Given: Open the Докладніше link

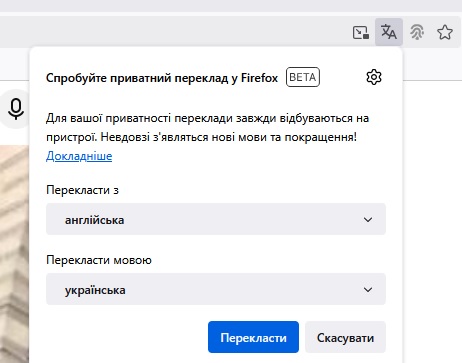Looking at the screenshot, I should click(79, 156).
